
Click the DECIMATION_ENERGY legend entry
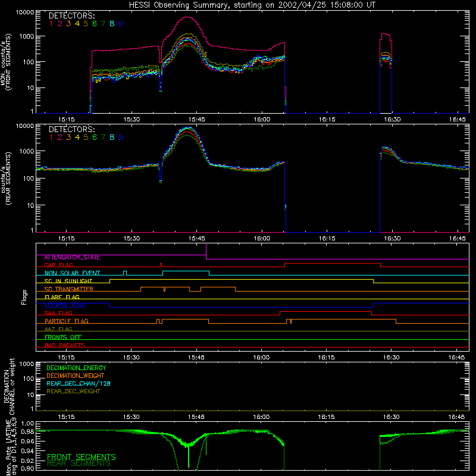76,368
